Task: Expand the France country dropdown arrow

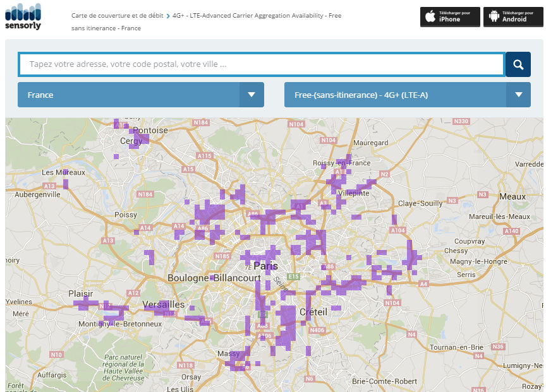Action: pyautogui.click(x=252, y=95)
